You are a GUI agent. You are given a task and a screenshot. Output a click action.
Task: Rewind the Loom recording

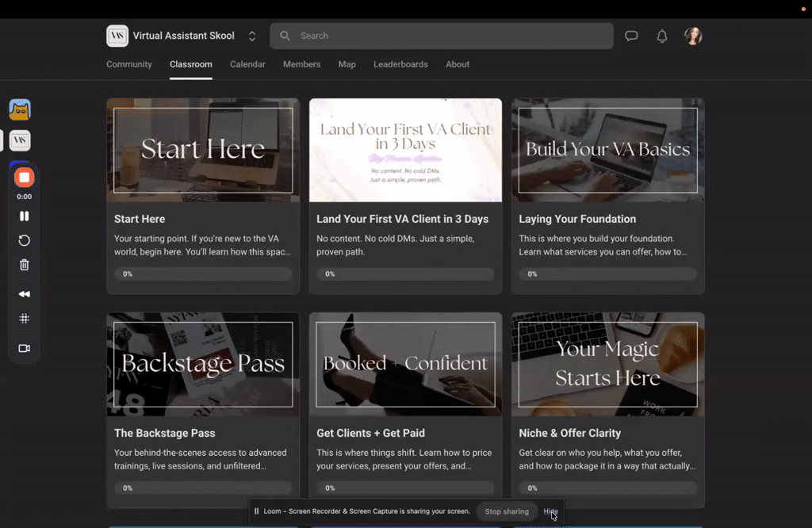(24, 293)
